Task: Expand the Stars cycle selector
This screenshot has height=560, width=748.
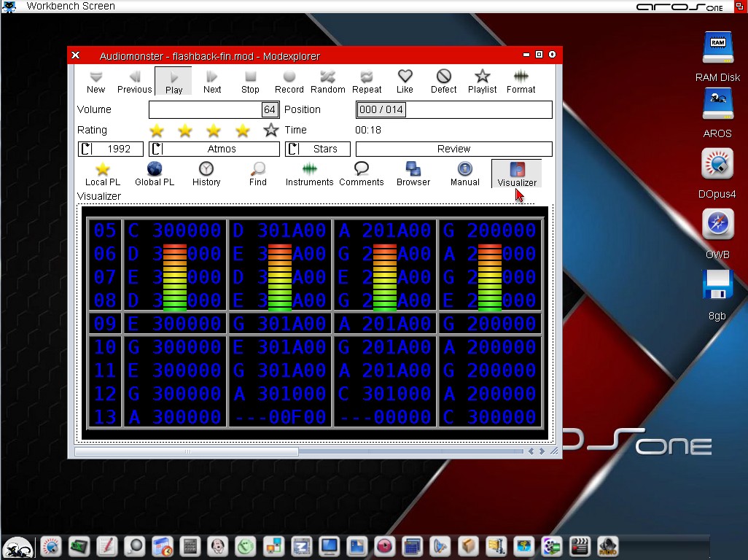Action: point(318,149)
